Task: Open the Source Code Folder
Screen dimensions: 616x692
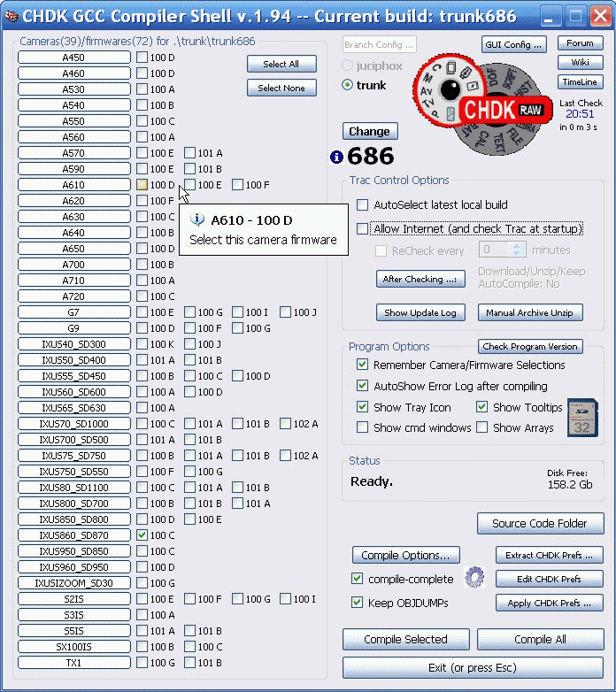Action: [540, 523]
